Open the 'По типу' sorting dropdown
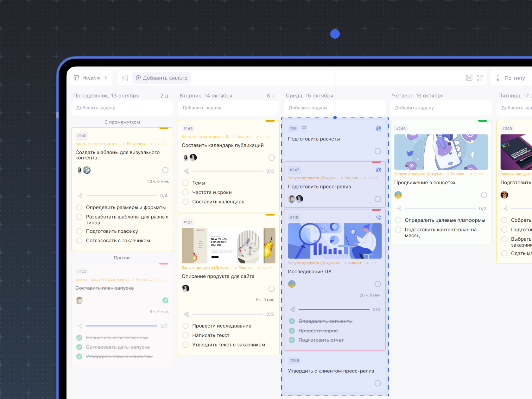The height and width of the screenshot is (399, 532). (511, 78)
